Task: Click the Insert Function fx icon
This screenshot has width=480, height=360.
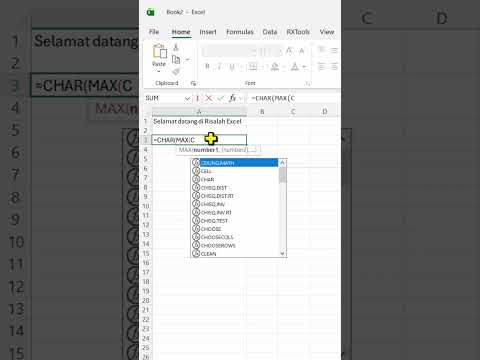Action: [232, 98]
